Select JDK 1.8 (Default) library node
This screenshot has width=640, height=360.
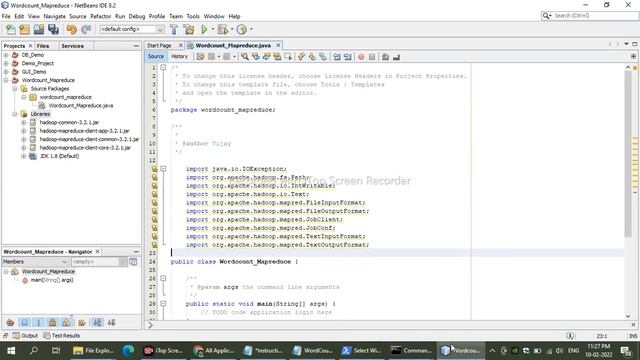click(x=59, y=156)
